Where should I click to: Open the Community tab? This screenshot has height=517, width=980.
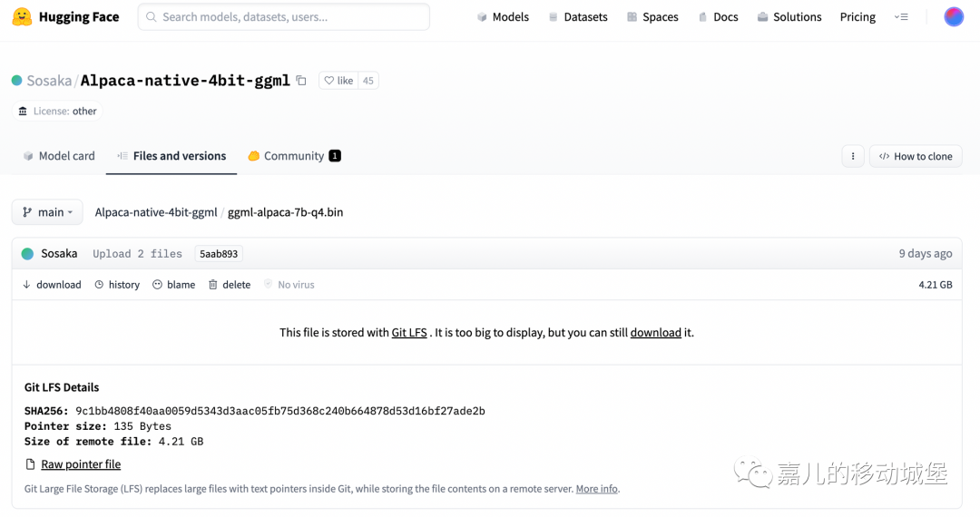click(x=294, y=156)
